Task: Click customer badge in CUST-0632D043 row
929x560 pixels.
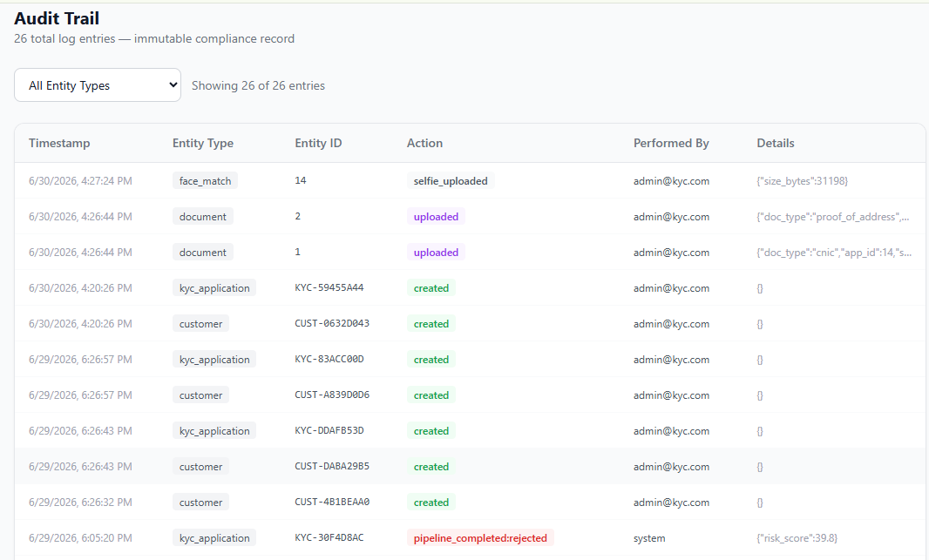Action: (200, 324)
